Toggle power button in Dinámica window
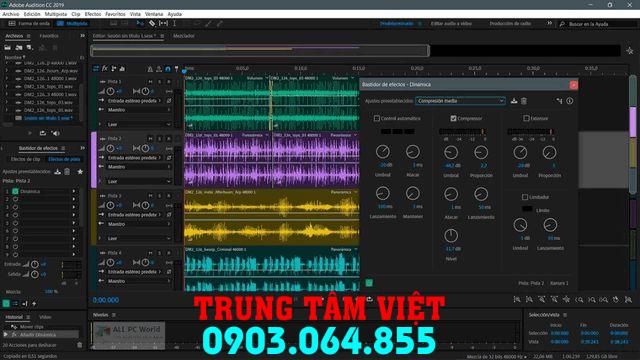The height and width of the screenshot is (360, 640). [x=369, y=282]
